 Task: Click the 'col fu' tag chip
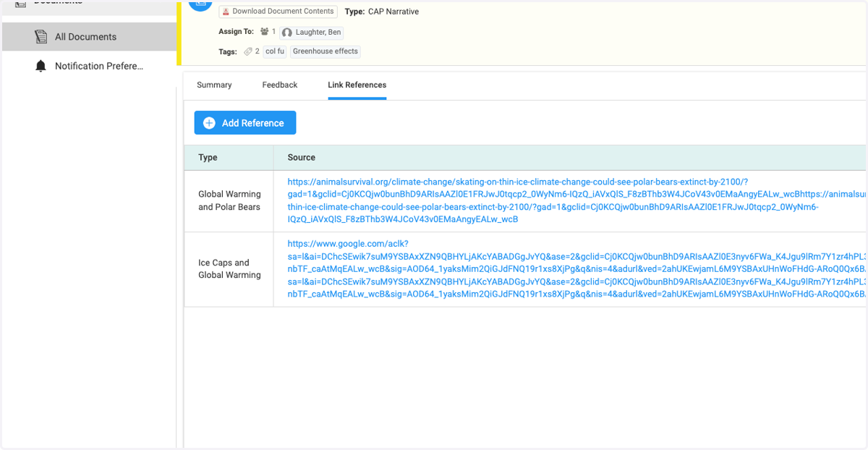point(275,51)
